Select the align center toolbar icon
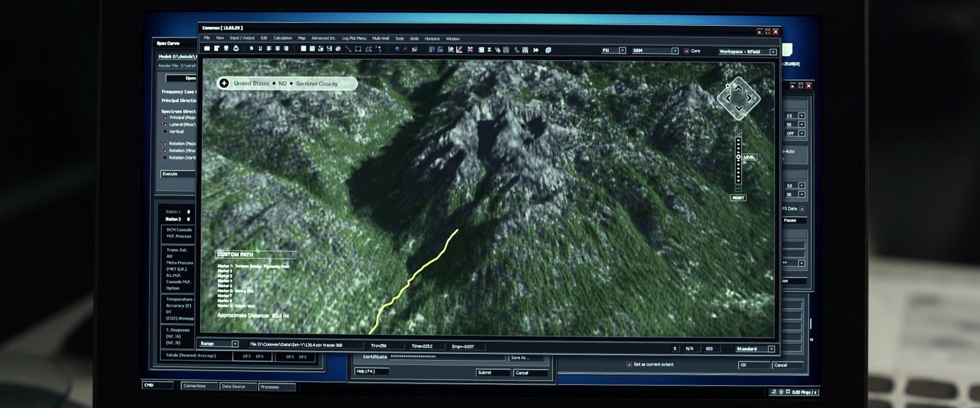 pyautogui.click(x=278, y=49)
